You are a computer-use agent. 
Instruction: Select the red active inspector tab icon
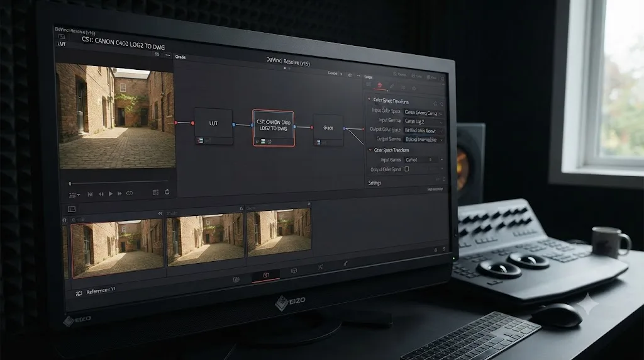[x=380, y=86]
